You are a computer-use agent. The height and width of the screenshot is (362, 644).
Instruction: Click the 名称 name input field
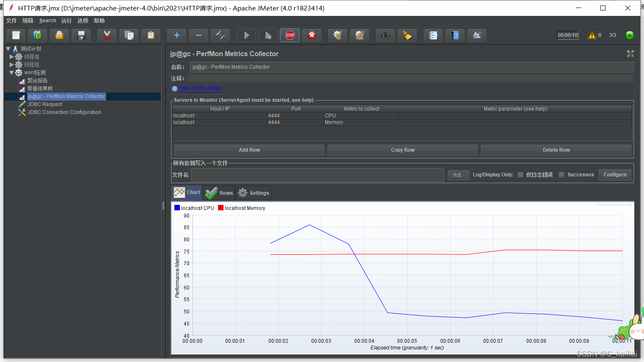tap(411, 67)
